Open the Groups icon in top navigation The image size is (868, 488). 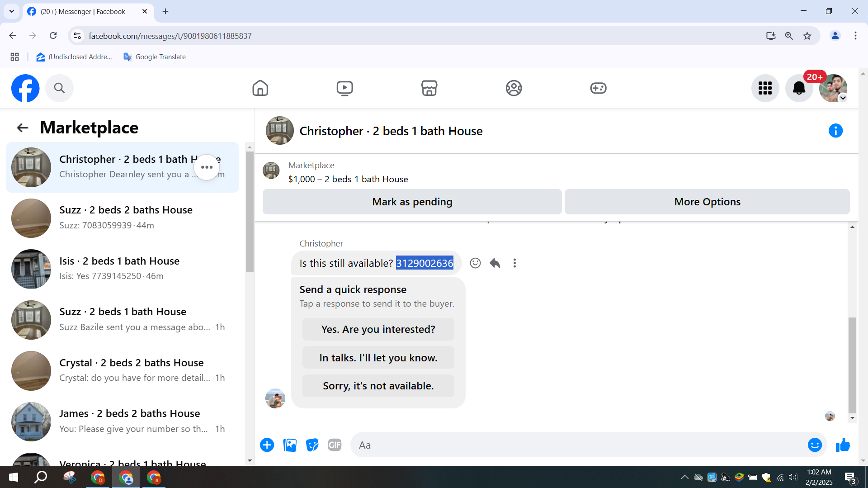click(514, 88)
